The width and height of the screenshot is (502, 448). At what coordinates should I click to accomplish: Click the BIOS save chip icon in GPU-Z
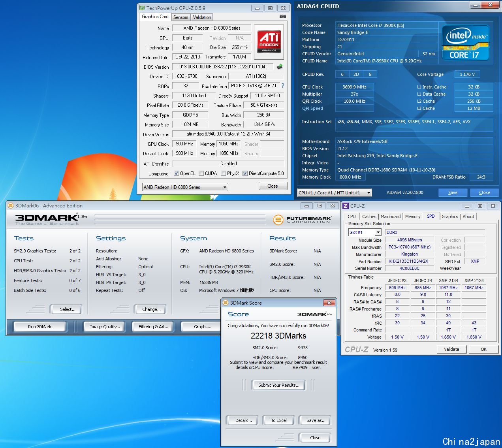280,67
